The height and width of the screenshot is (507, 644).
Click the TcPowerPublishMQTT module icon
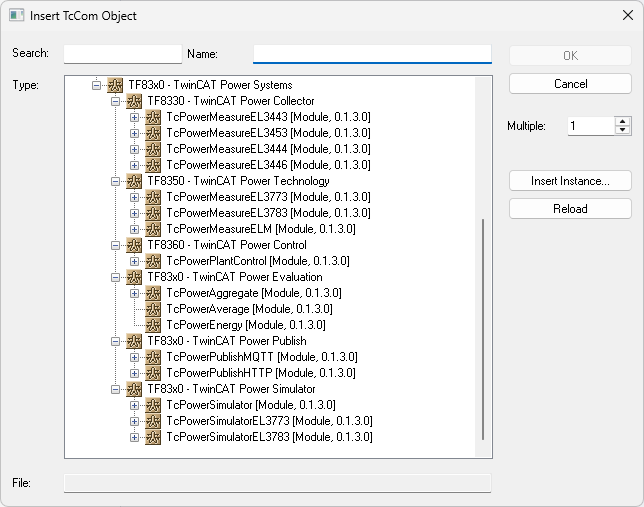[x=153, y=357]
